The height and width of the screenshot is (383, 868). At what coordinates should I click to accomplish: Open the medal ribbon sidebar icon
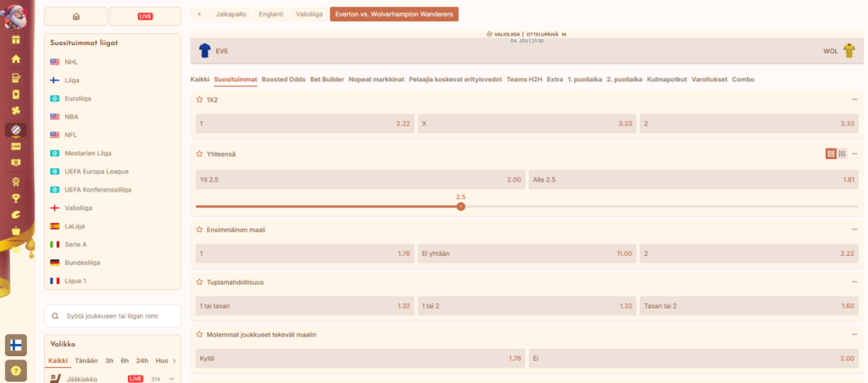coord(16,181)
